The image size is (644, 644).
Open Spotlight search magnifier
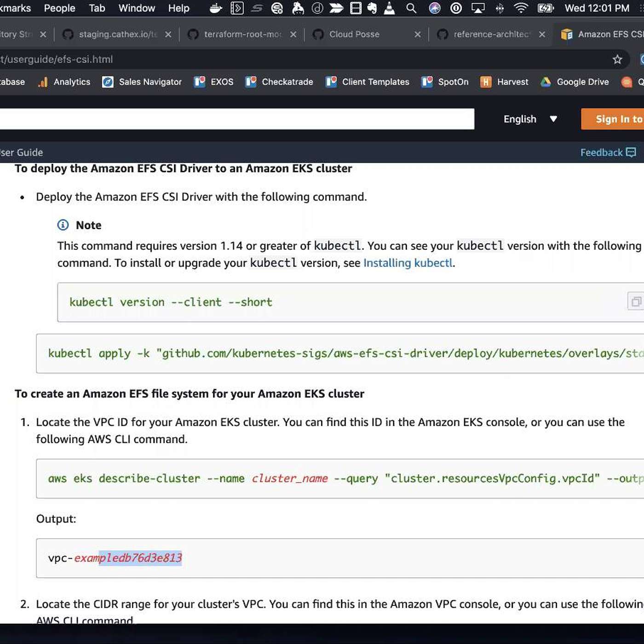pos(411,8)
